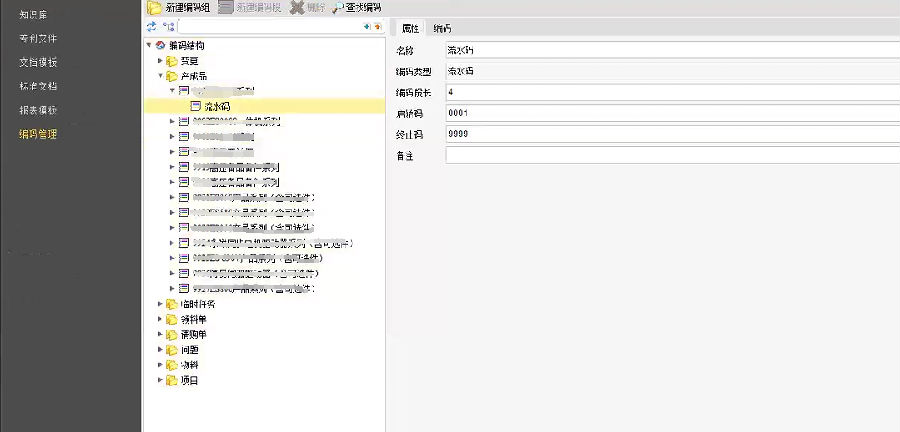Click the 编码类型 field showing 流水码
Image resolution: width=900 pixels, height=432 pixels.
[673, 72]
